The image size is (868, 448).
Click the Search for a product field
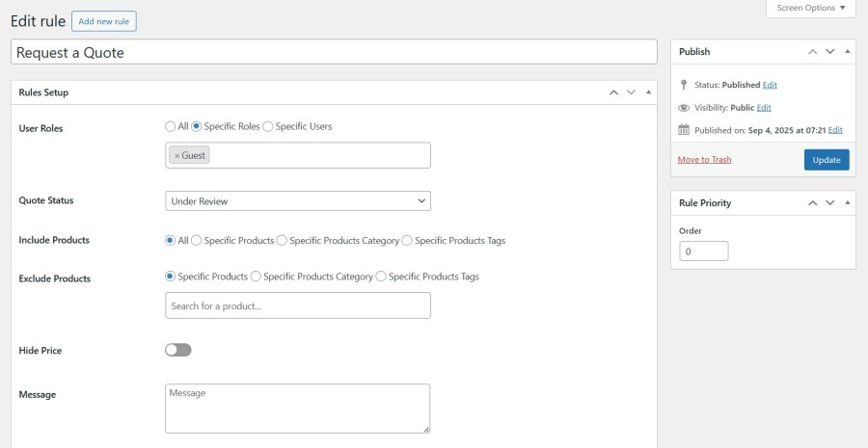pyautogui.click(x=298, y=305)
